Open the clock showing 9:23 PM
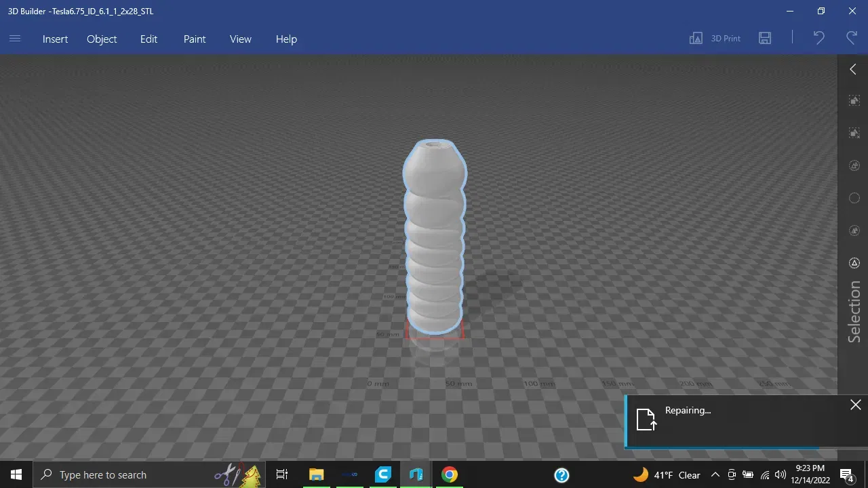868x488 pixels. (810, 474)
